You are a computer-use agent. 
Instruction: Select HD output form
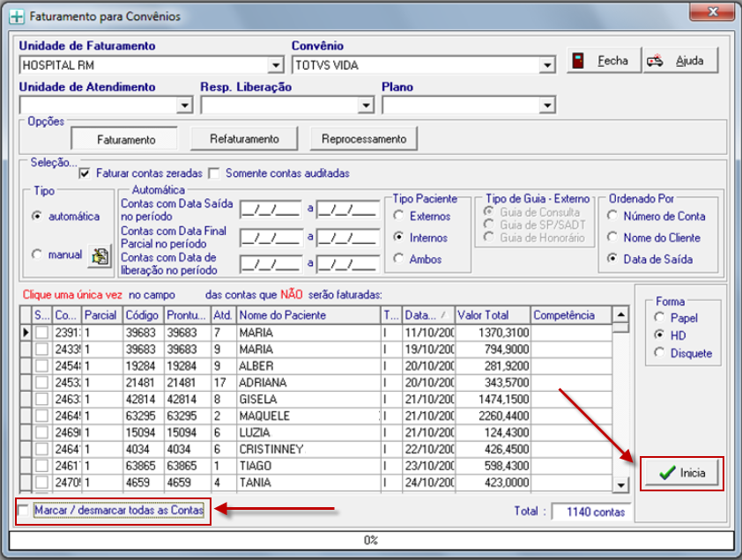point(659,335)
